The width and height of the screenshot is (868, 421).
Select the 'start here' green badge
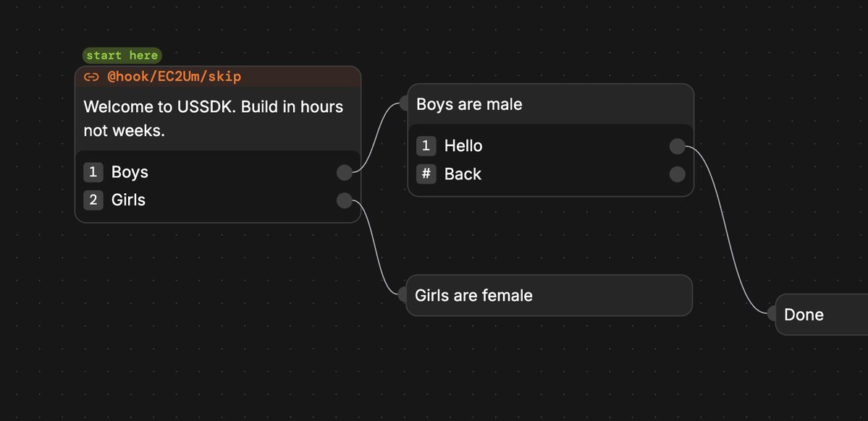[x=122, y=55]
